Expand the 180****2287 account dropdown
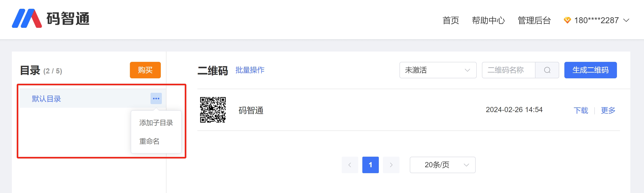 tap(626, 20)
